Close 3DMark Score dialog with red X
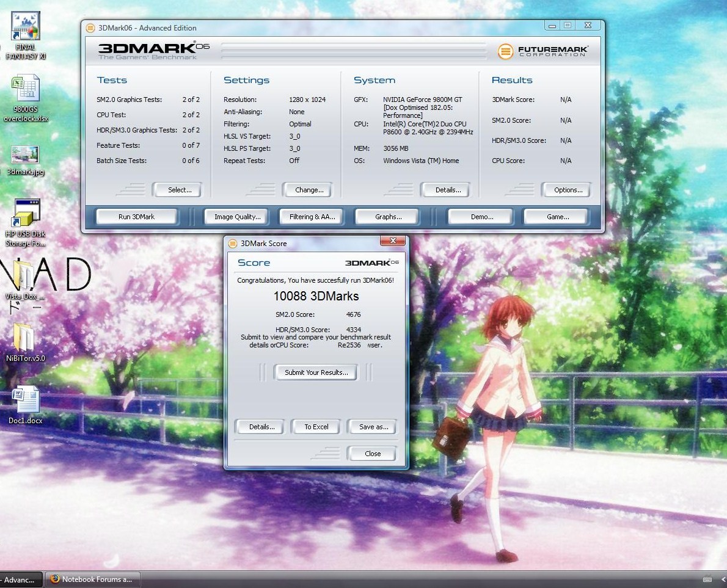The width and height of the screenshot is (727, 588). point(393,241)
